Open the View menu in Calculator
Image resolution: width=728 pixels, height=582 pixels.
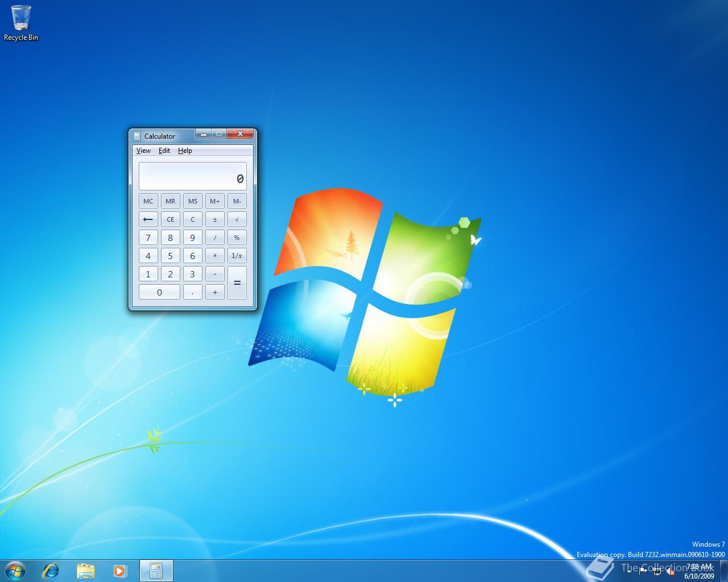point(143,151)
